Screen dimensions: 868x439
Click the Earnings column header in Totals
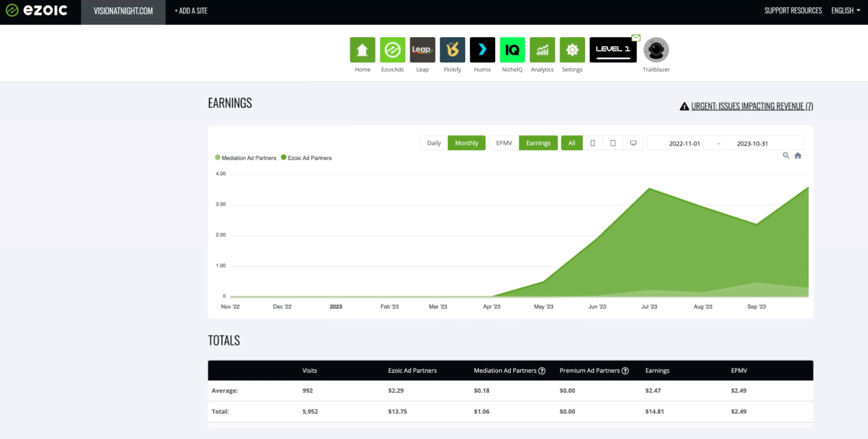657,371
